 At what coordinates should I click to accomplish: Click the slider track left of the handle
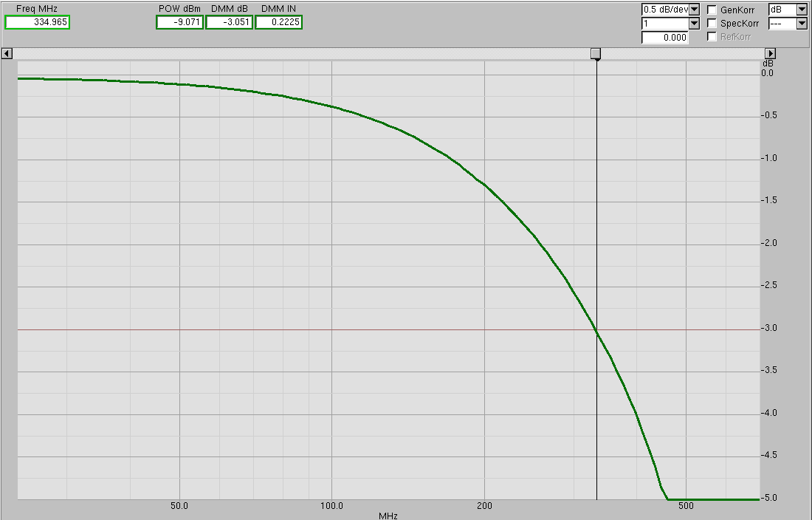click(302, 53)
